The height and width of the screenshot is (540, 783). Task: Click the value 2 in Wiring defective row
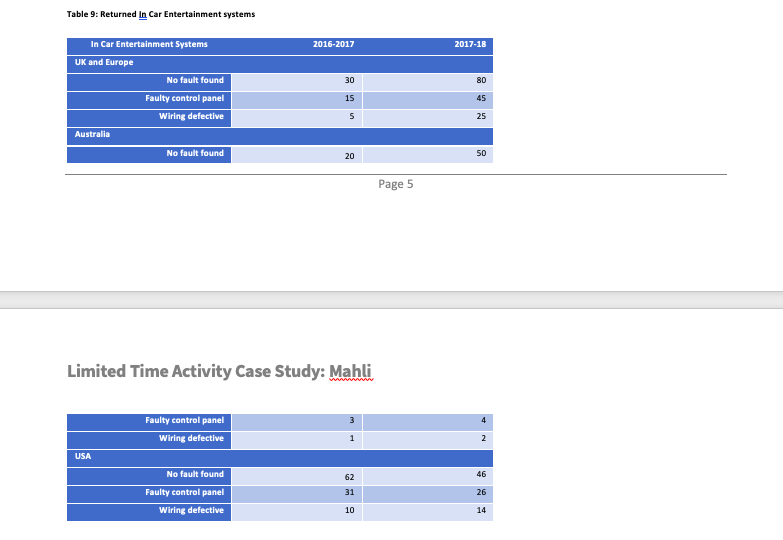[483, 439]
